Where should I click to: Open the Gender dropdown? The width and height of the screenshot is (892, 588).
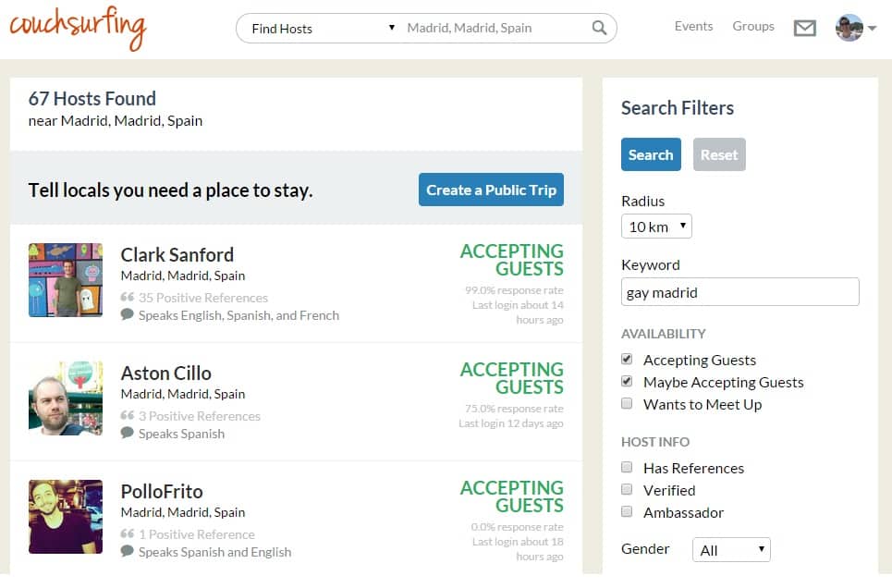point(730,550)
